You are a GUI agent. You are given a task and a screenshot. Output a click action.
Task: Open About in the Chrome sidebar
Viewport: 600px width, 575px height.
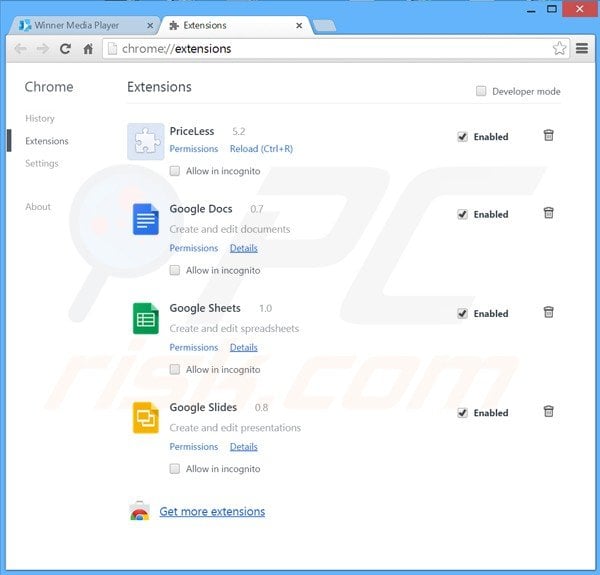38,207
